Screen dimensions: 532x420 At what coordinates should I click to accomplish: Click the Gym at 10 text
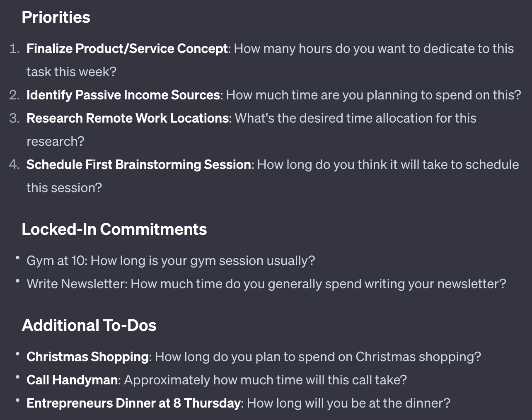tap(56, 261)
